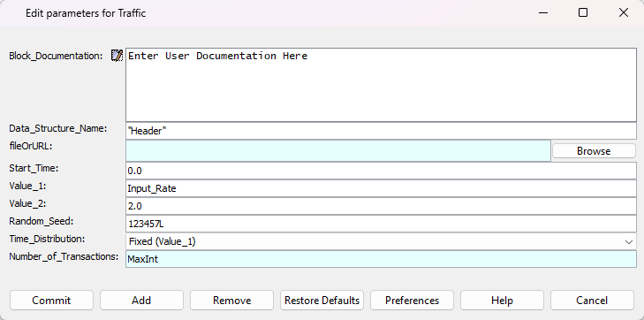
Task: Click the Value_1 field
Action: coord(381,188)
